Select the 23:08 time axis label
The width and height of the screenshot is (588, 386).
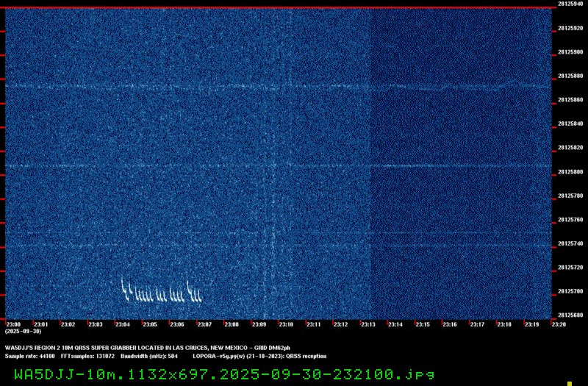coord(232,324)
